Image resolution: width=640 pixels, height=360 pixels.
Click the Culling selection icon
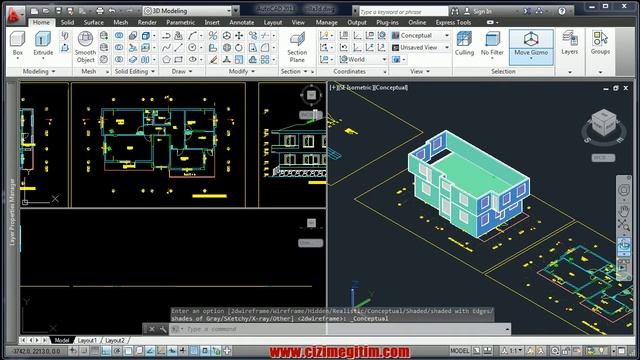(464, 44)
